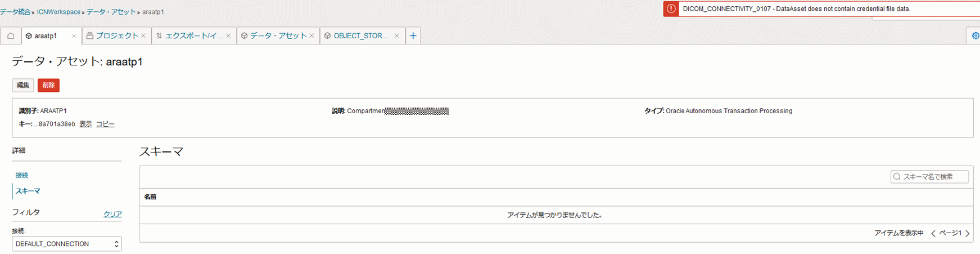Click データ統合 in the breadcrumb
Screen dimensions: 980x254
pyautogui.click(x=16, y=12)
